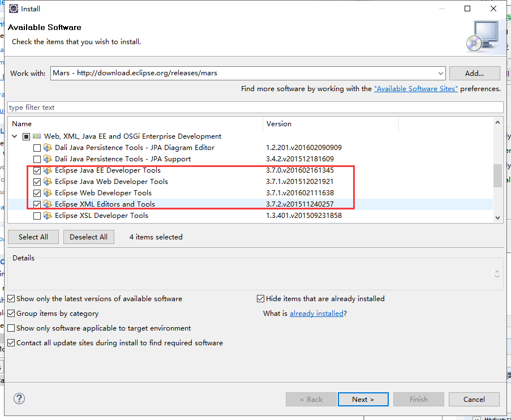
Task: Click the Dali JPA Diagram Editor feature icon
Action: pyautogui.click(x=48, y=148)
